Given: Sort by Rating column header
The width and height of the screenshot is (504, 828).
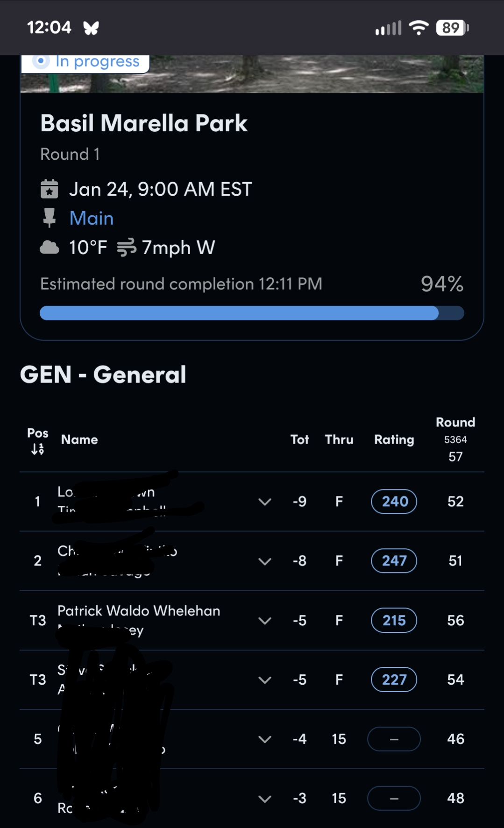Looking at the screenshot, I should (x=394, y=439).
